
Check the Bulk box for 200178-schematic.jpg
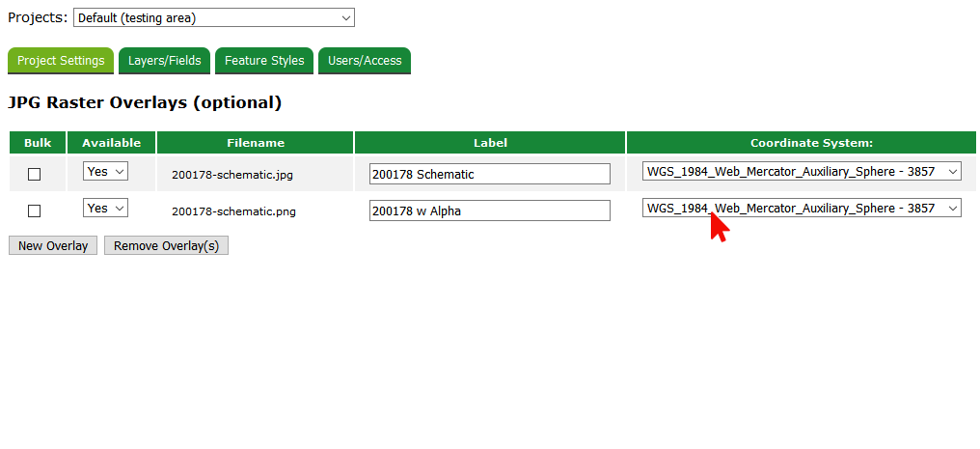tap(35, 175)
